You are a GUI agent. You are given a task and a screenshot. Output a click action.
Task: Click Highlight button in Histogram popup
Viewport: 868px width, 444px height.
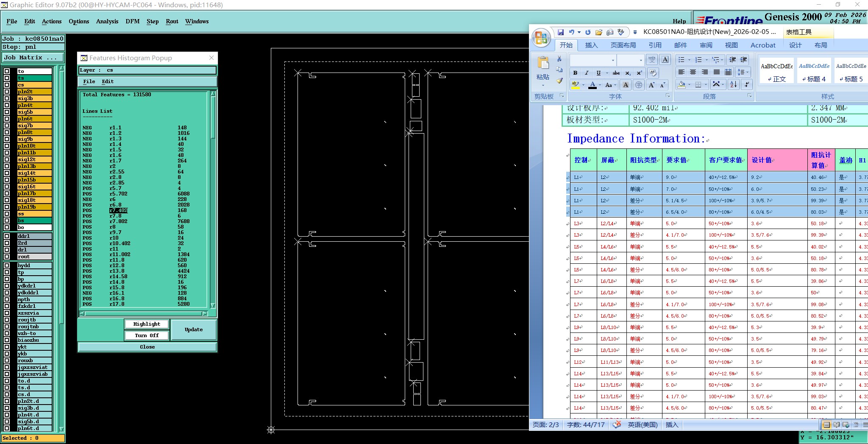pyautogui.click(x=147, y=324)
